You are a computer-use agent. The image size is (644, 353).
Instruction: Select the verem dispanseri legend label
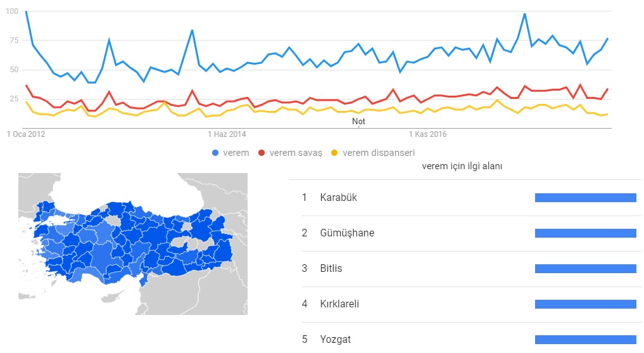click(x=379, y=153)
